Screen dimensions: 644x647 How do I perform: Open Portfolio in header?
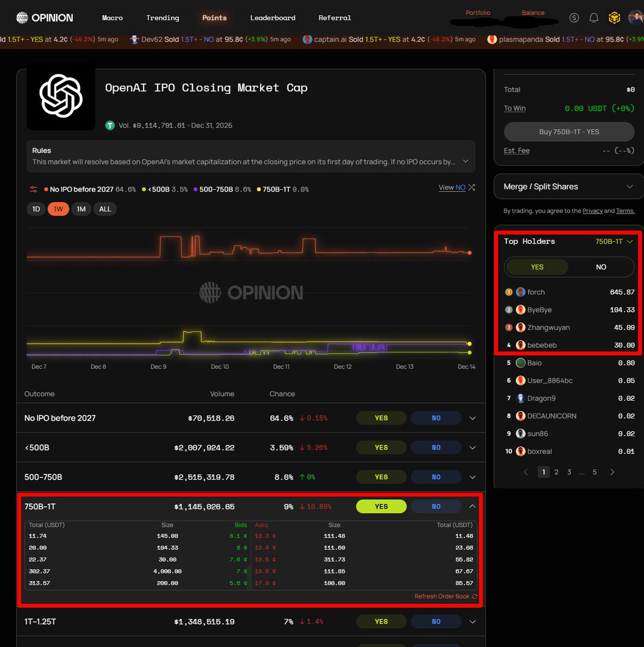tap(478, 12)
